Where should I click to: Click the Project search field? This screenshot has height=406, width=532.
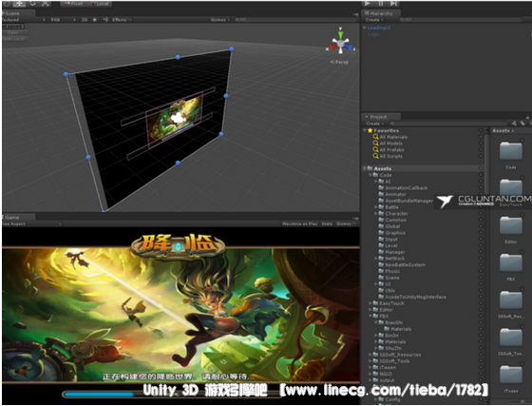(x=447, y=124)
